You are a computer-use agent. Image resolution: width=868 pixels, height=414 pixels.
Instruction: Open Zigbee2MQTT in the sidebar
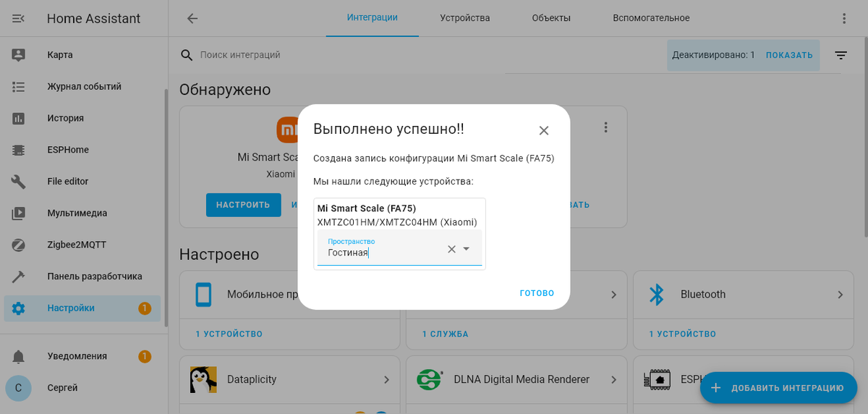82,245
